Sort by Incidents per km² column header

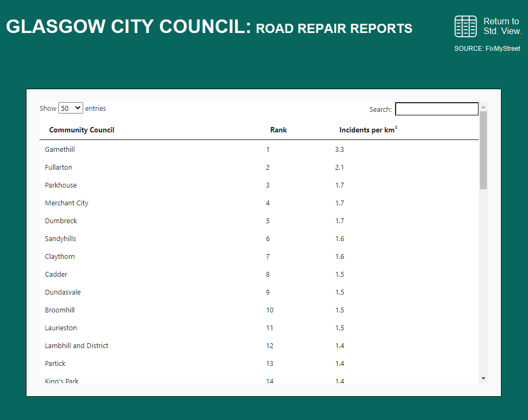coord(369,130)
